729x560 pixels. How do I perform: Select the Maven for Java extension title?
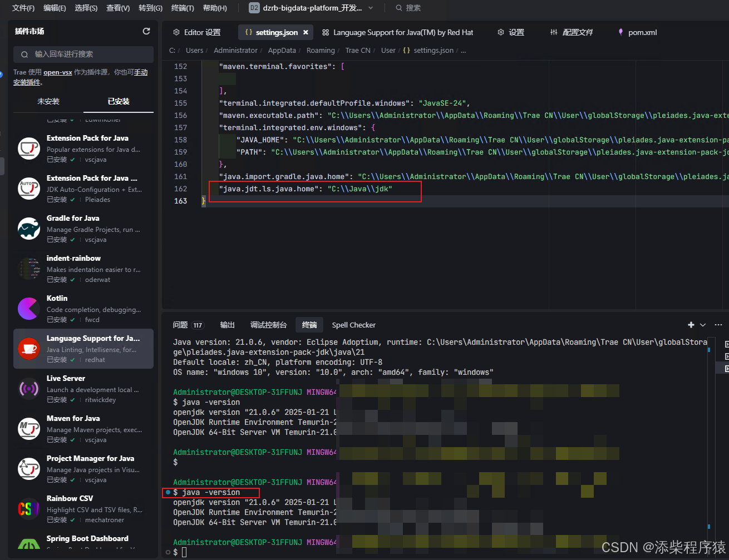click(x=73, y=418)
